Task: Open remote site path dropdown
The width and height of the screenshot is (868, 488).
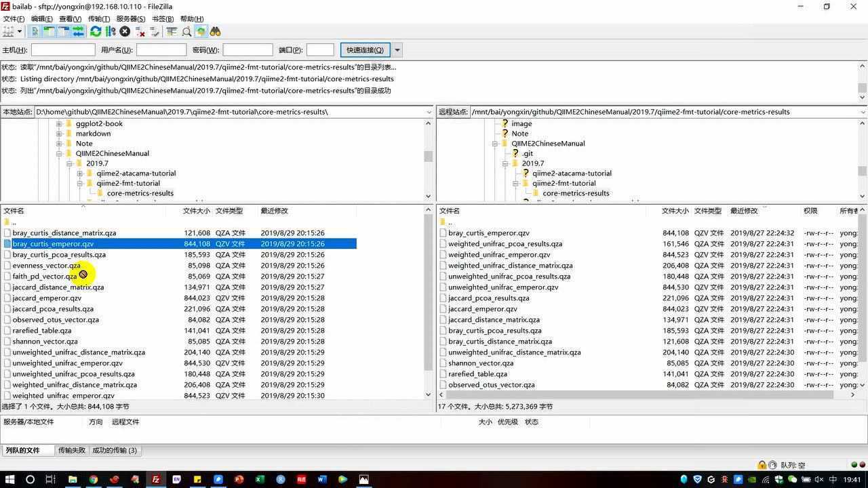Action: (863, 112)
